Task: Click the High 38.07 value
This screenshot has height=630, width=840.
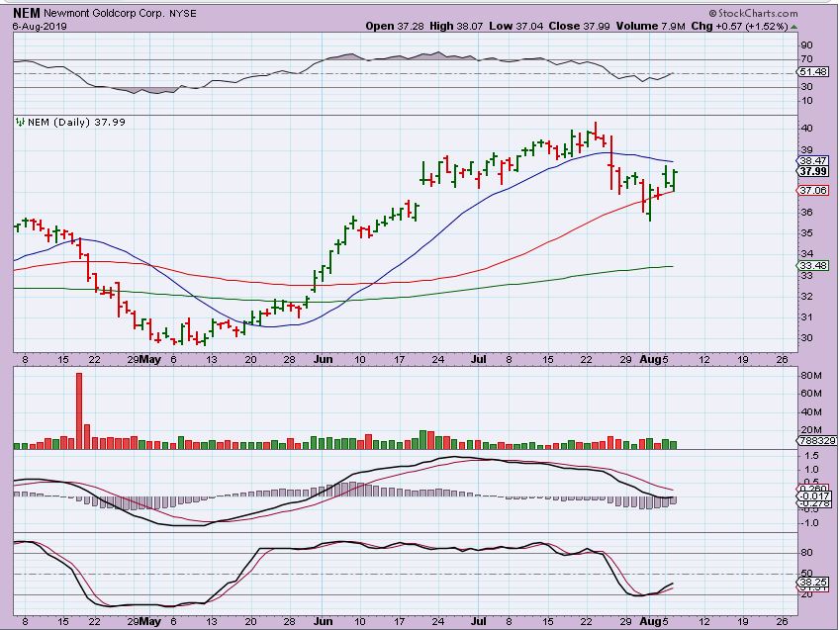Action: (x=456, y=26)
